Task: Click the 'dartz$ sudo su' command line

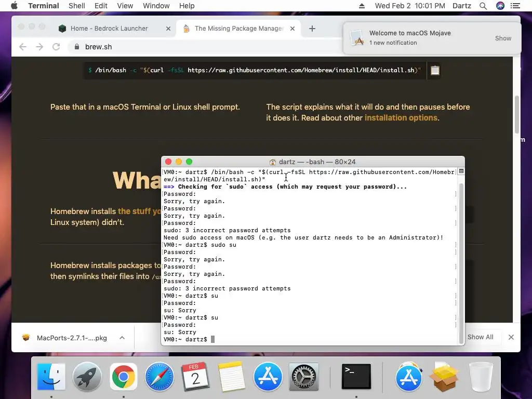Action: (x=200, y=245)
